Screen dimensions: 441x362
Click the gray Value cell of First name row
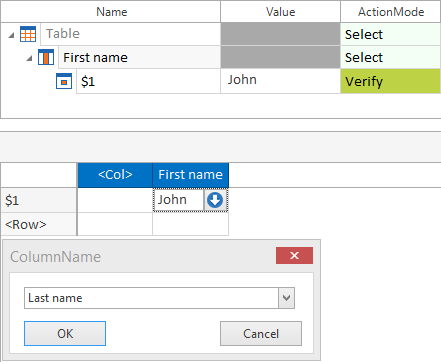[x=280, y=57]
